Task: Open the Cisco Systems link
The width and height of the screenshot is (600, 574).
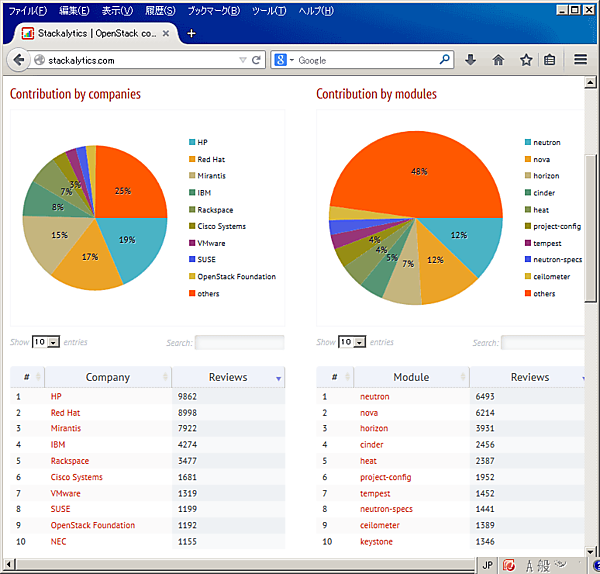Action: tap(77, 477)
